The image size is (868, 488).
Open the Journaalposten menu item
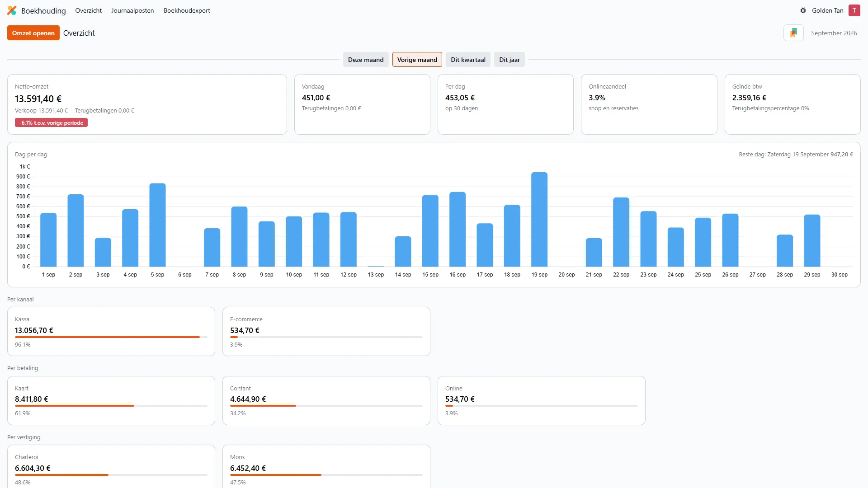coord(132,10)
